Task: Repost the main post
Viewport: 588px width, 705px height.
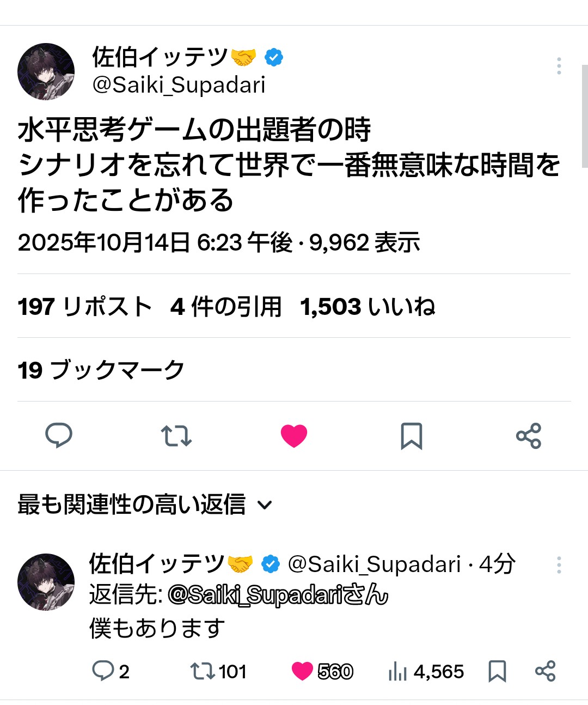Action: pyautogui.click(x=176, y=436)
